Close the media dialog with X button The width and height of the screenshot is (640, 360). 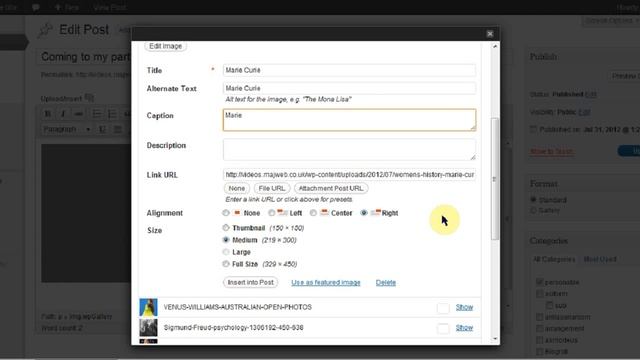tap(490, 34)
